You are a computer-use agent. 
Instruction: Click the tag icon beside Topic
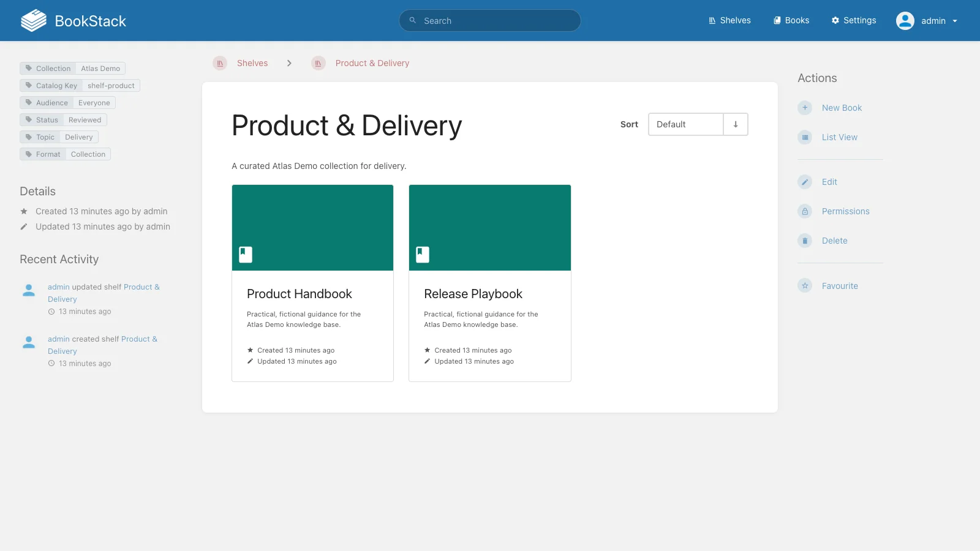click(x=28, y=137)
